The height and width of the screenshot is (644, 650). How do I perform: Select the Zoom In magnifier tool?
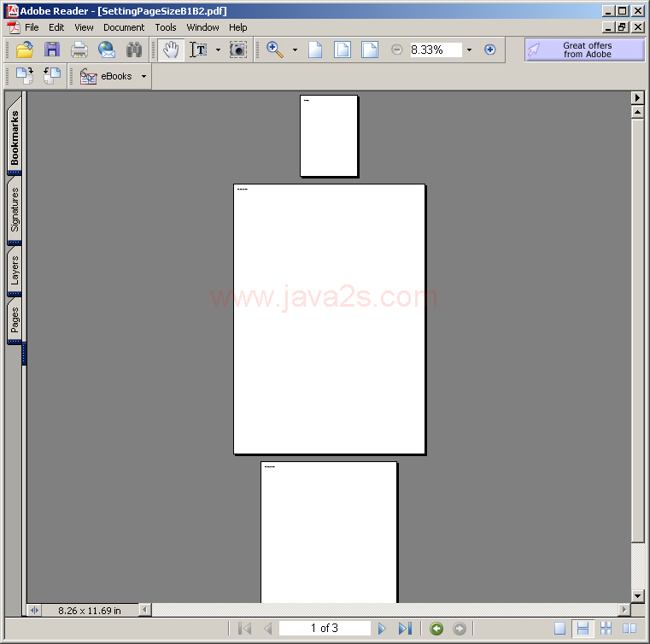point(275,50)
